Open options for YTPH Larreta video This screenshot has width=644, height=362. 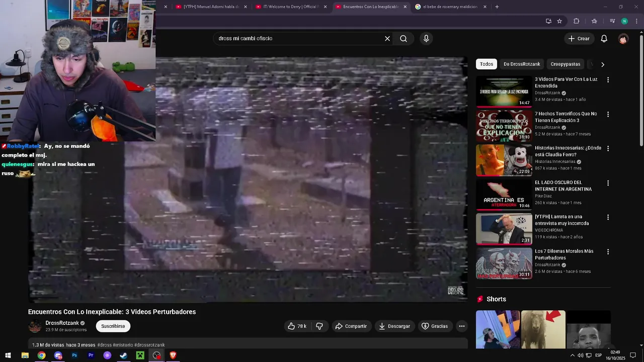tap(608, 217)
